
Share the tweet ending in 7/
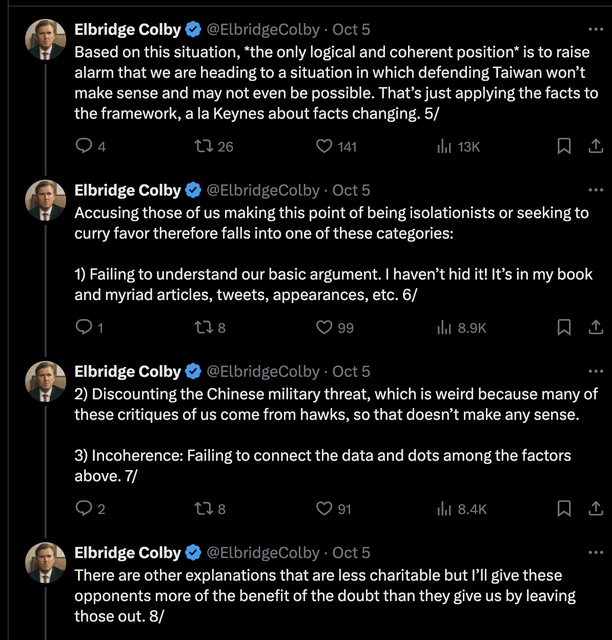(595, 509)
